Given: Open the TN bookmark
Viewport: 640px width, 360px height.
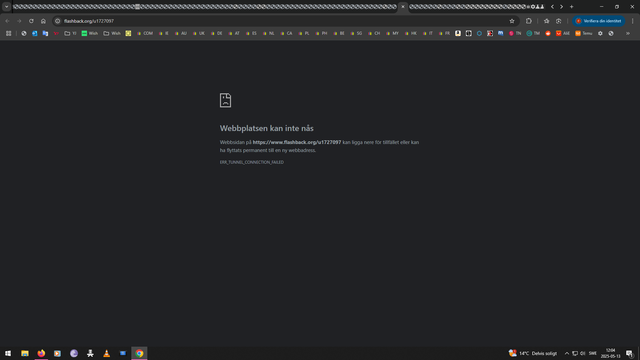Looking at the screenshot, I should pyautogui.click(x=515, y=33).
